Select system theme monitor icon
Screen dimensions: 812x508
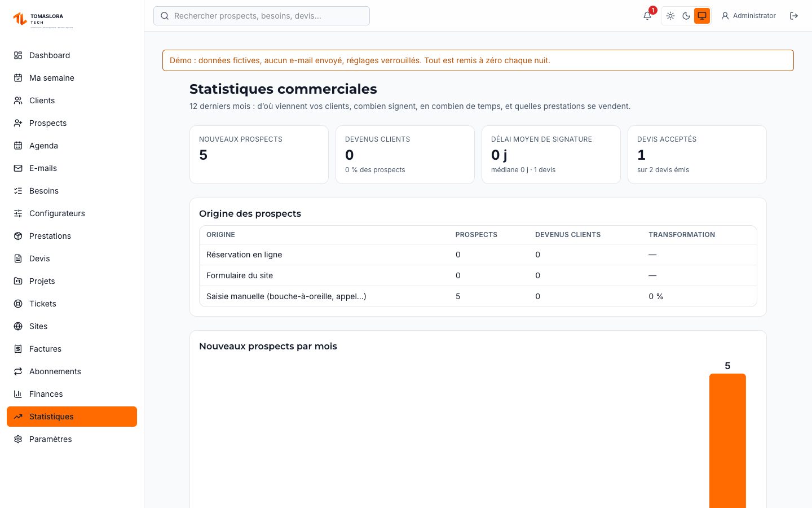tap(702, 16)
